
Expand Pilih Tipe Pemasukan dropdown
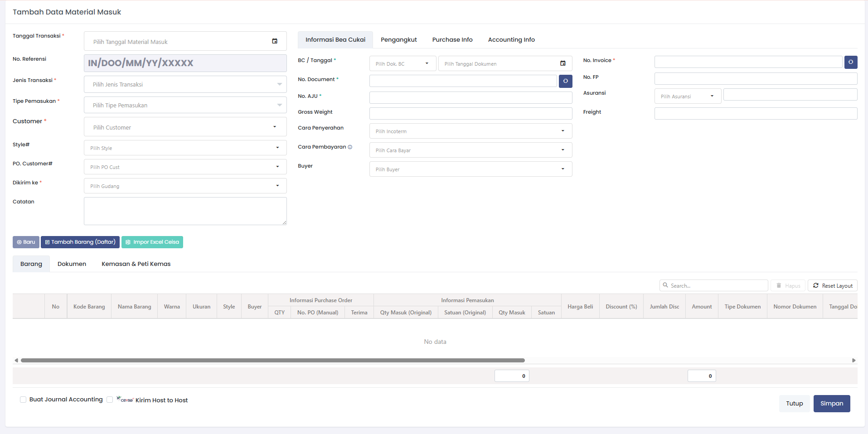(x=185, y=105)
